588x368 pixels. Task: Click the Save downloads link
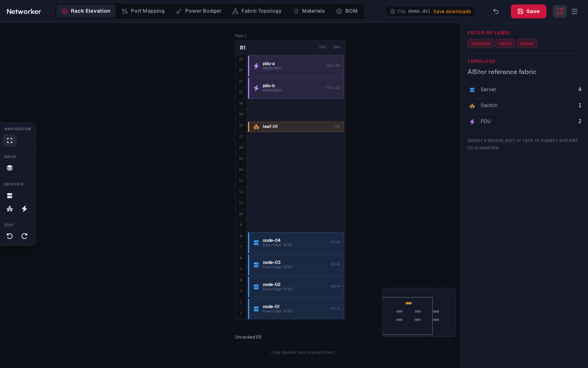click(x=452, y=11)
